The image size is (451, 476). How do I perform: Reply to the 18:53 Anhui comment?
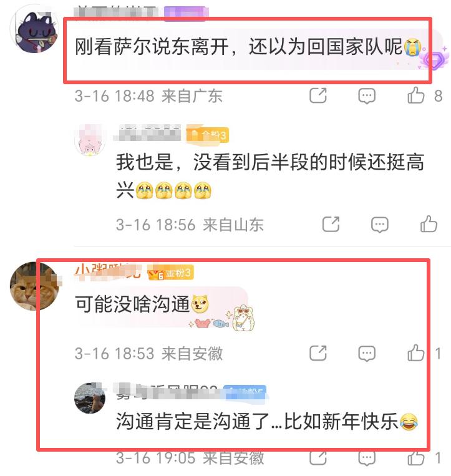(367, 354)
